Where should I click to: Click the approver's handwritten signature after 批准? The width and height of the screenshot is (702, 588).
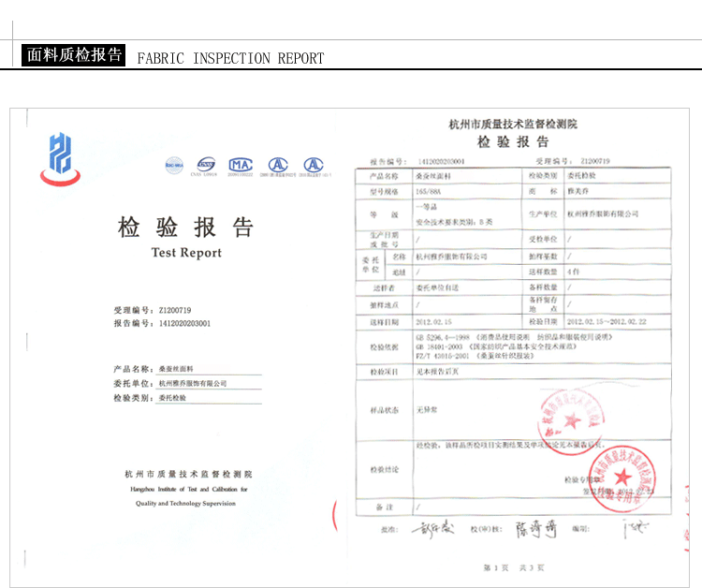point(433,528)
